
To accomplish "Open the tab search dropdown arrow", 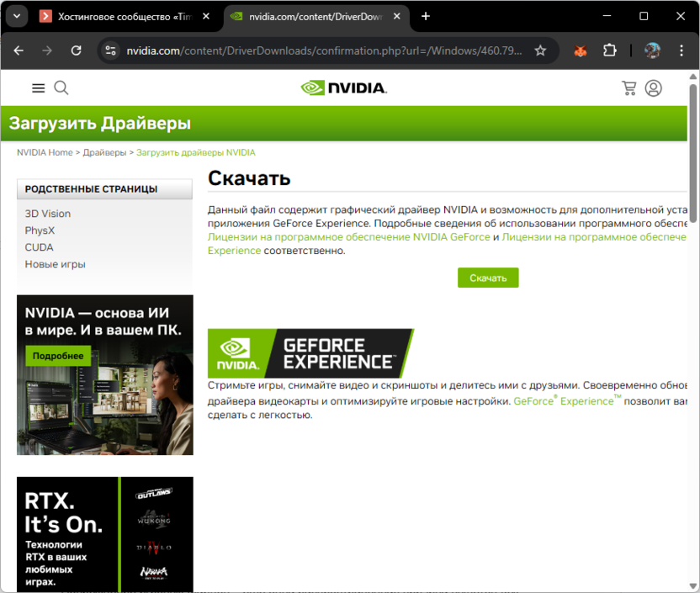I will (x=17, y=17).
